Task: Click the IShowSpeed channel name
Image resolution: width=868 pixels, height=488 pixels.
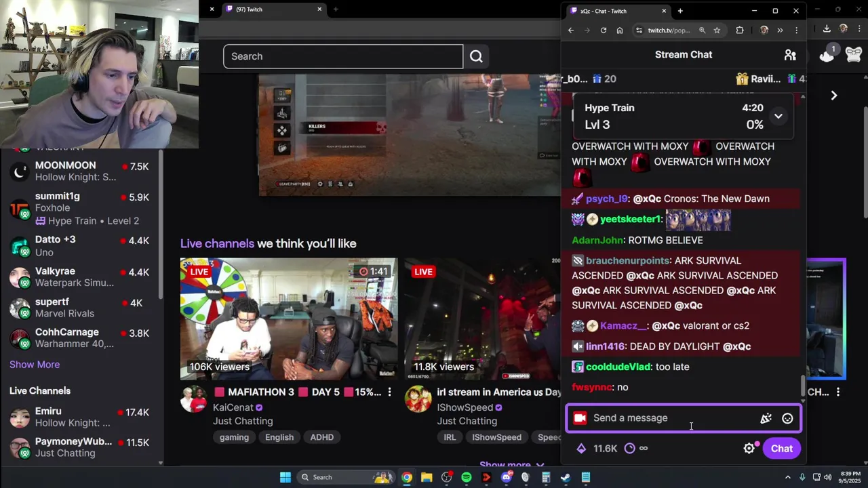Action: [x=465, y=407]
